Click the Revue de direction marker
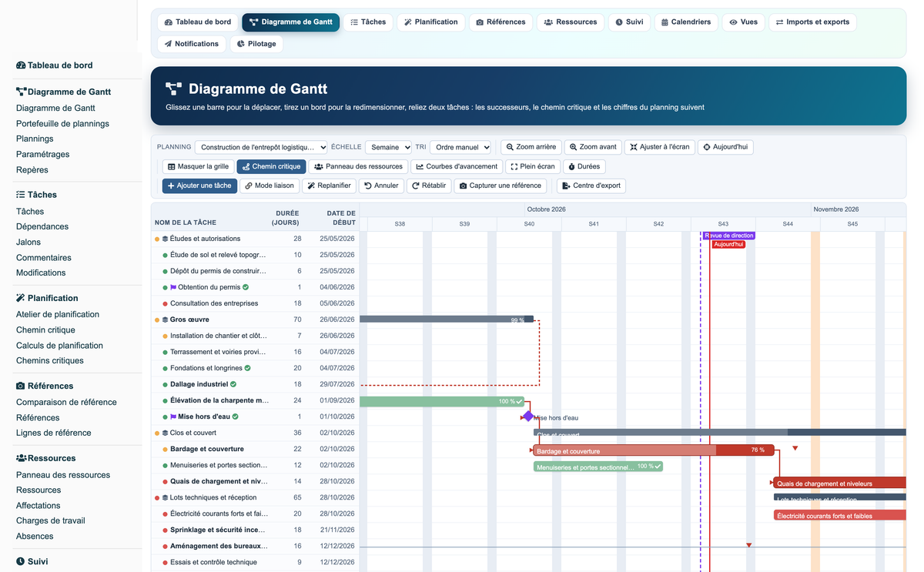This screenshot has height=572, width=924. pyautogui.click(x=728, y=236)
